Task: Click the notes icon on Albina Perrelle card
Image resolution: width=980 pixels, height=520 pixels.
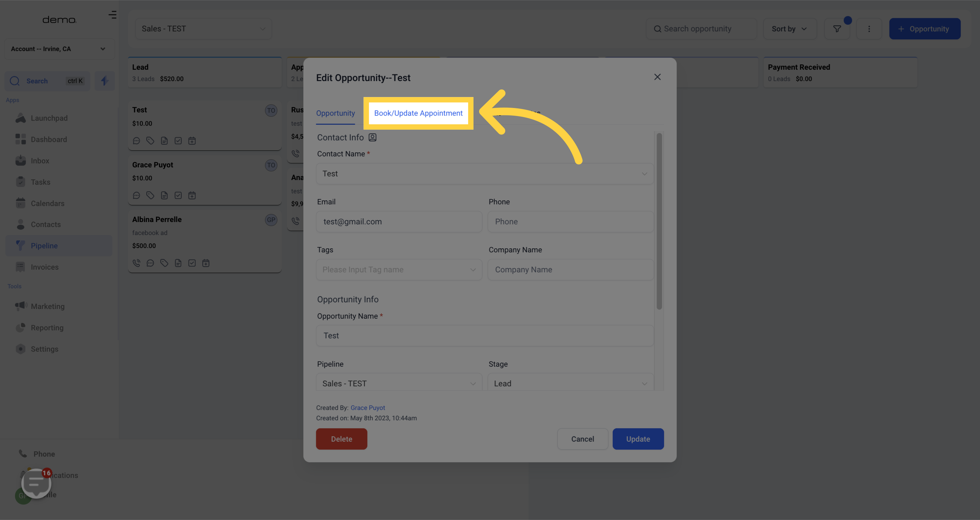Action: tap(178, 263)
